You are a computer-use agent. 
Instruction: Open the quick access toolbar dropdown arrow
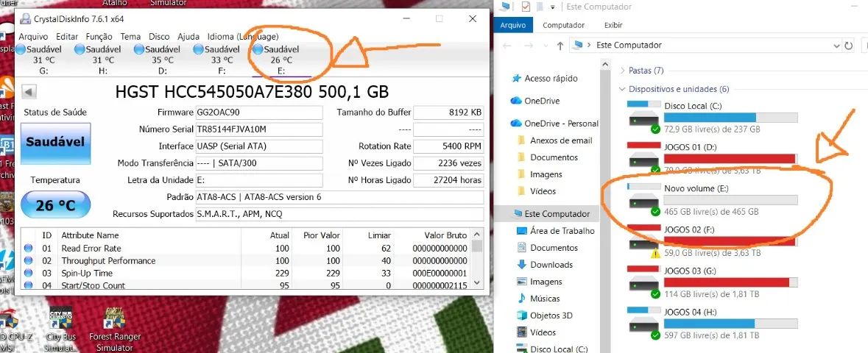coord(552,7)
